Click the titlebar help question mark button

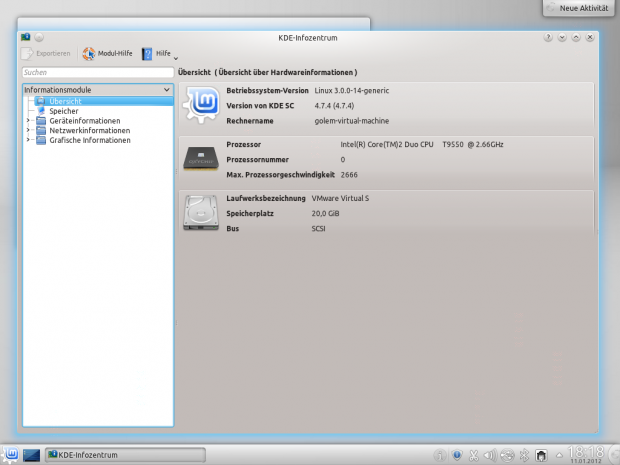(548, 37)
